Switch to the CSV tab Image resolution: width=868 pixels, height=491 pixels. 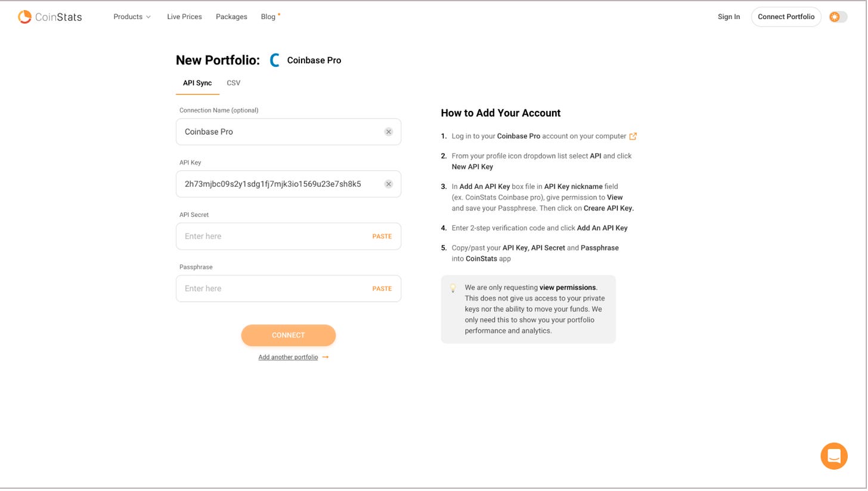234,83
